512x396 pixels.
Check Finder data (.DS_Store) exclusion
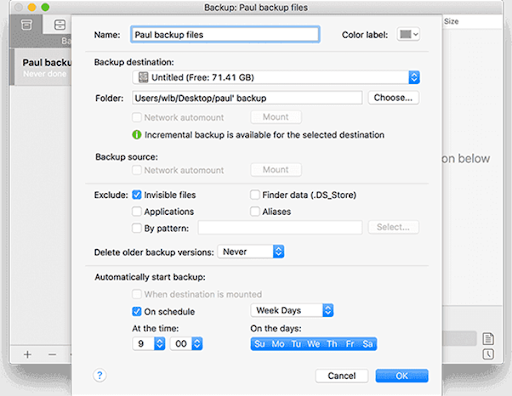tap(255, 195)
